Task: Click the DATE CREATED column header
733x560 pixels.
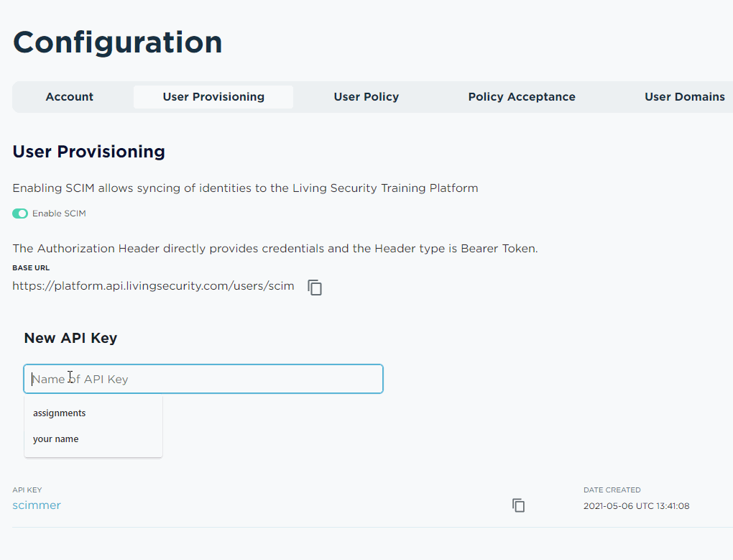Action: [612, 490]
